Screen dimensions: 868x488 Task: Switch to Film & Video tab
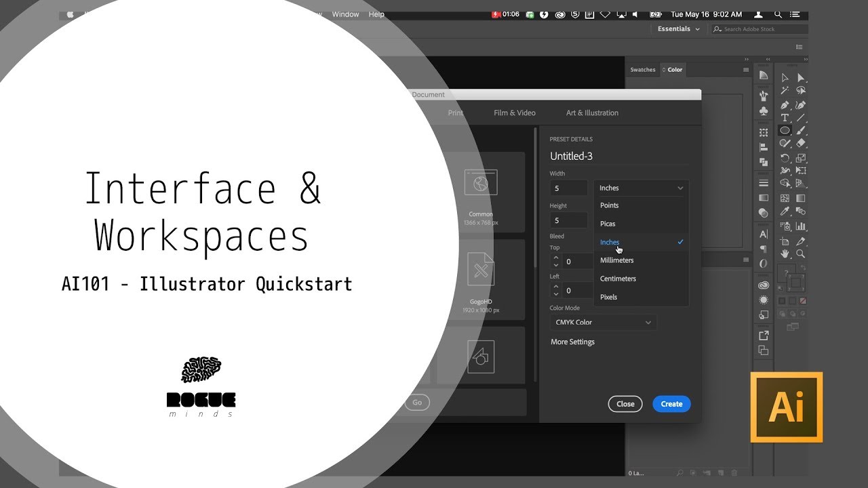515,113
